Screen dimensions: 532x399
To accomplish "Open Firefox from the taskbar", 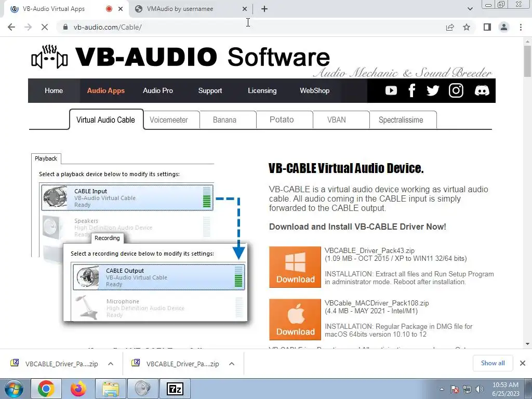I will (78, 389).
